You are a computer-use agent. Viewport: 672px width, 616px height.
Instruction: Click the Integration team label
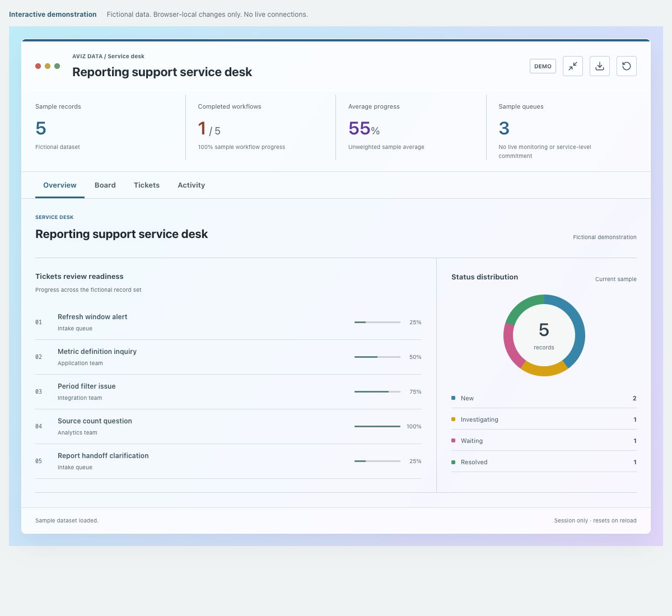(x=80, y=398)
